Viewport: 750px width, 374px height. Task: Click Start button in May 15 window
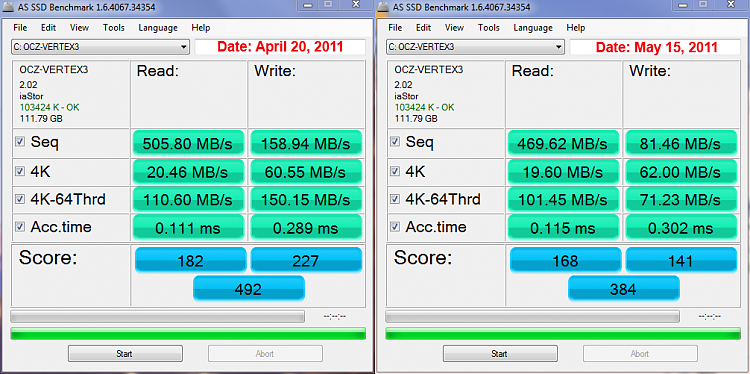pos(500,353)
